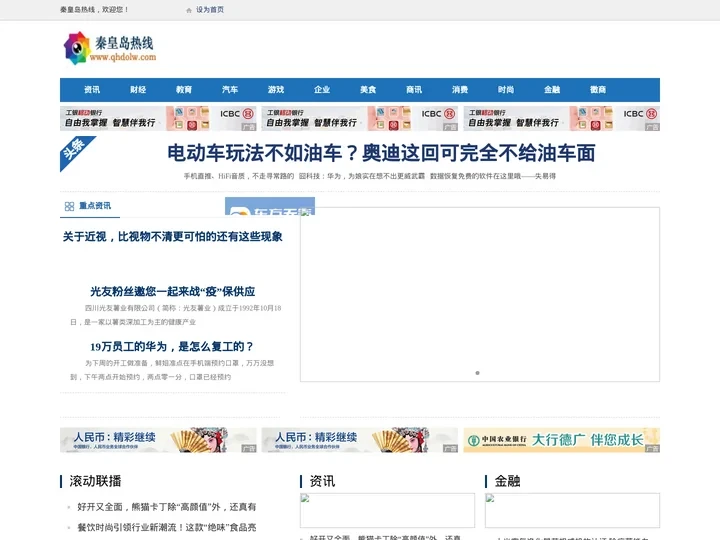Go to the 金融 nav section
This screenshot has height=540, width=720.
tap(552, 90)
